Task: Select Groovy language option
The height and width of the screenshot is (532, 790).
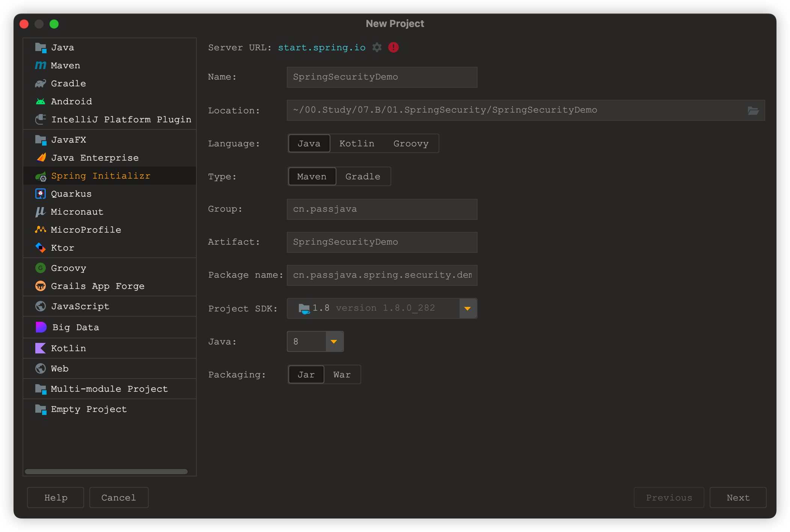Action: click(411, 143)
